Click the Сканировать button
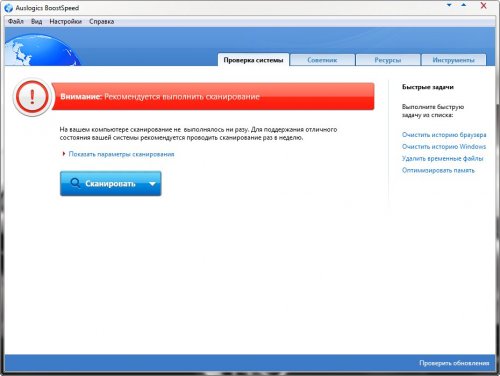500x376 pixels. point(110,183)
